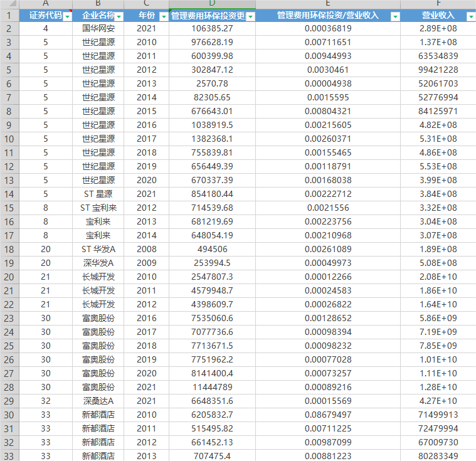Open filter dropdown for 管理费用环保投资/营业收入 column

pyautogui.click(x=395, y=17)
